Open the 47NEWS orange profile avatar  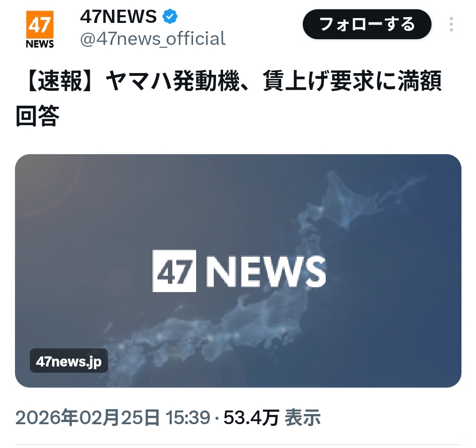click(x=40, y=30)
